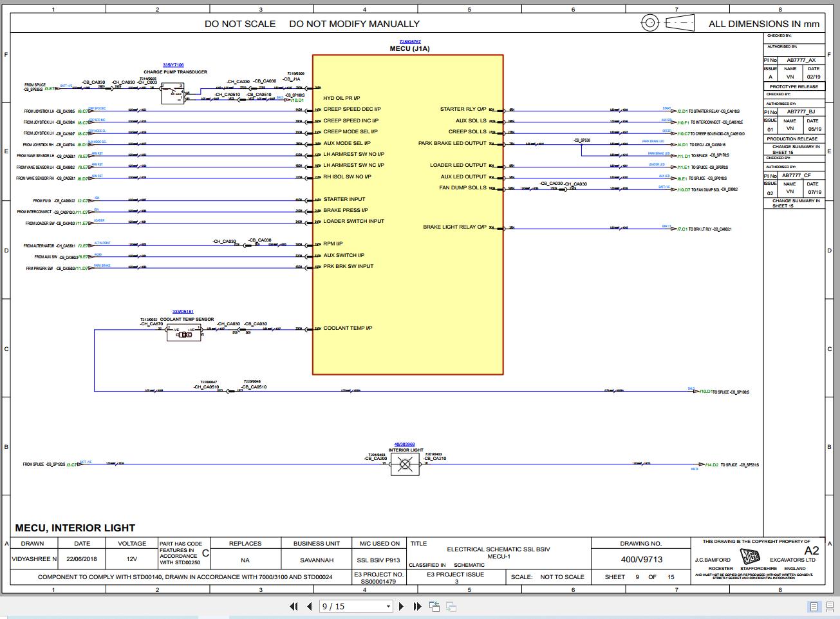The height and width of the screenshot is (619, 840).
Task: Go to the previous page
Action: point(310,606)
